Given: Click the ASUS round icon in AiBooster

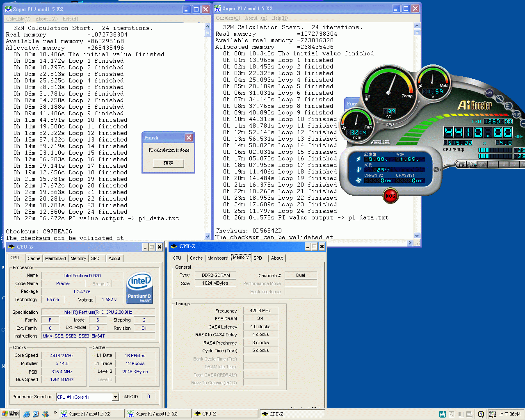Looking at the screenshot, I should click(x=516, y=114).
